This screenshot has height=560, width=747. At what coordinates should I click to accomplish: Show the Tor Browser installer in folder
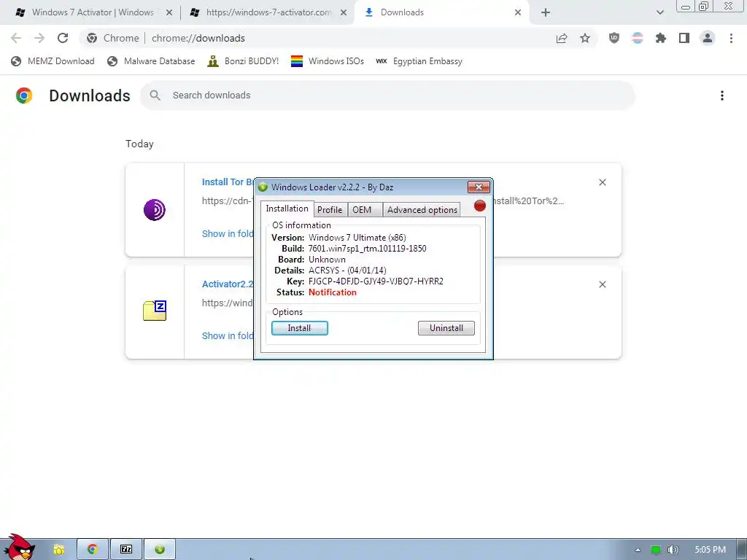[x=228, y=234]
